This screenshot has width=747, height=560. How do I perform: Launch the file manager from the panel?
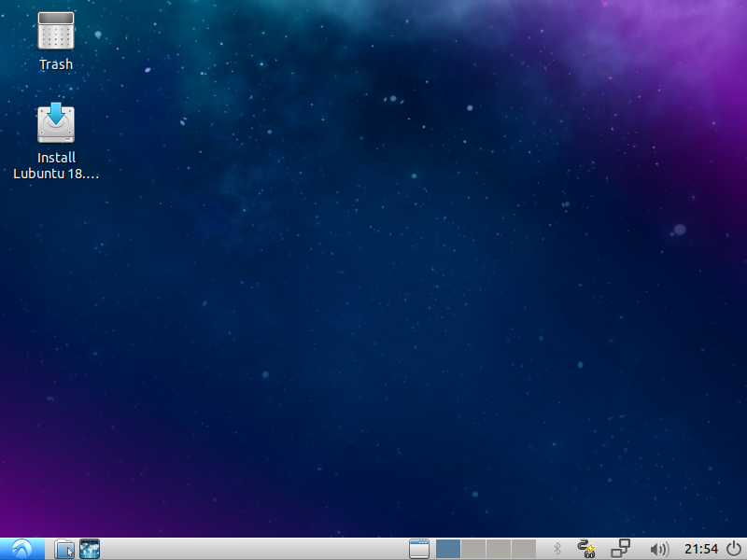pyautogui.click(x=64, y=549)
